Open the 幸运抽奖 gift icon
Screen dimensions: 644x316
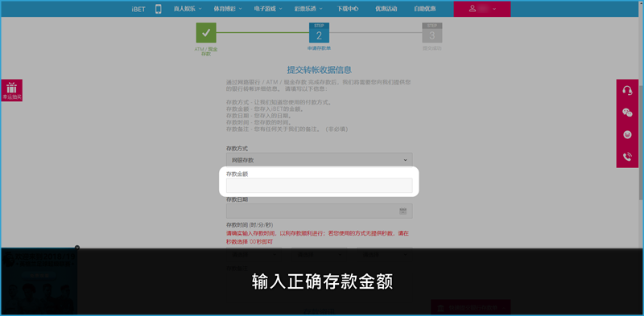pos(12,90)
